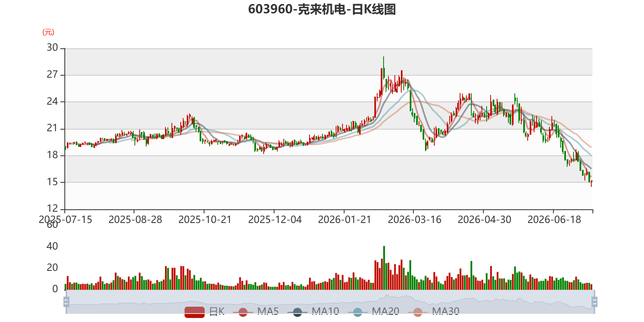
Task: Click the 2026-06-18 date label
Action: (554, 219)
